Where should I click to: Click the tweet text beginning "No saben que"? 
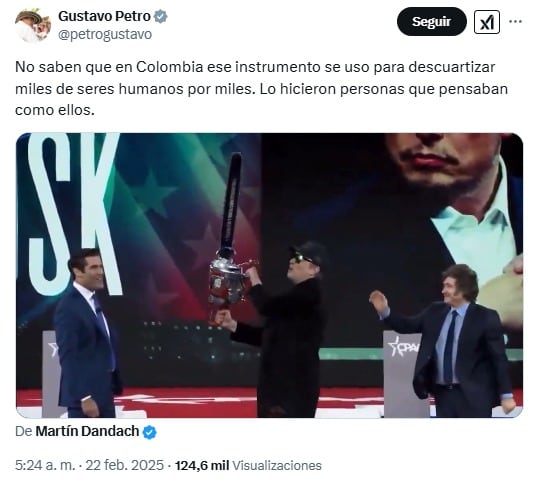[261, 88]
